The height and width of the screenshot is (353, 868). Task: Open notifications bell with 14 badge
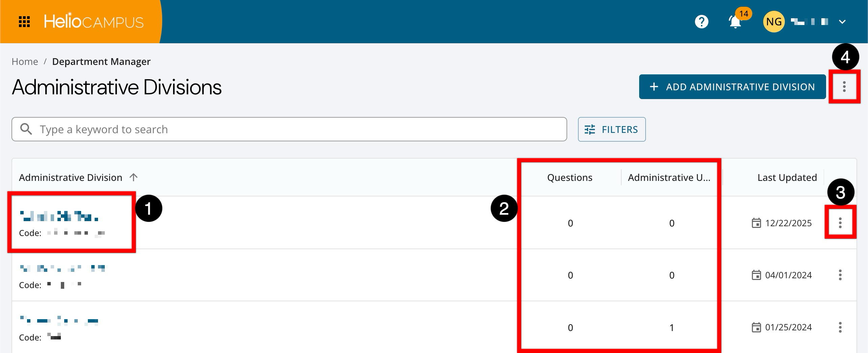point(735,22)
